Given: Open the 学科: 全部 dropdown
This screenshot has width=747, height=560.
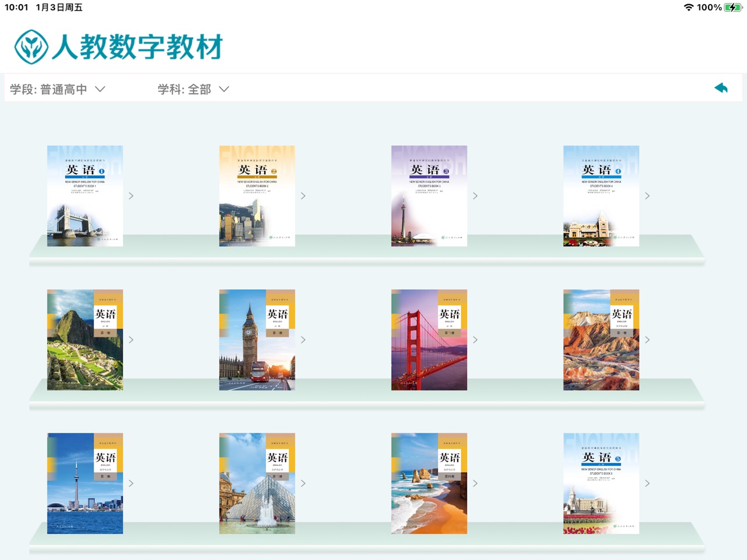Looking at the screenshot, I should pos(193,89).
